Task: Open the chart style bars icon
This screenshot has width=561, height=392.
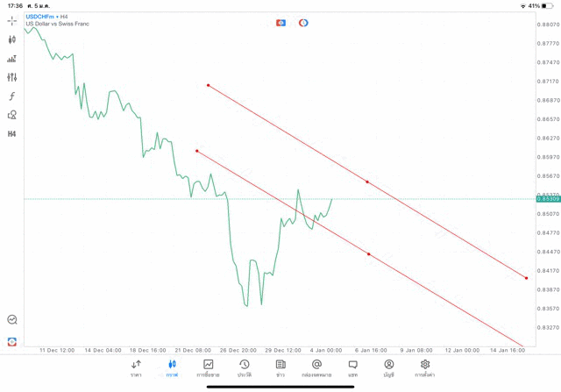Action: click(12, 59)
